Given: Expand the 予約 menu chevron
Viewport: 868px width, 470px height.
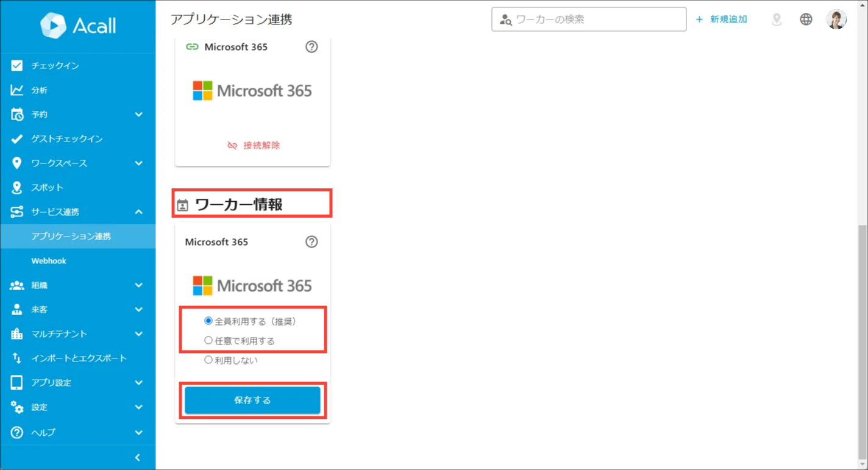Looking at the screenshot, I should click(139, 114).
